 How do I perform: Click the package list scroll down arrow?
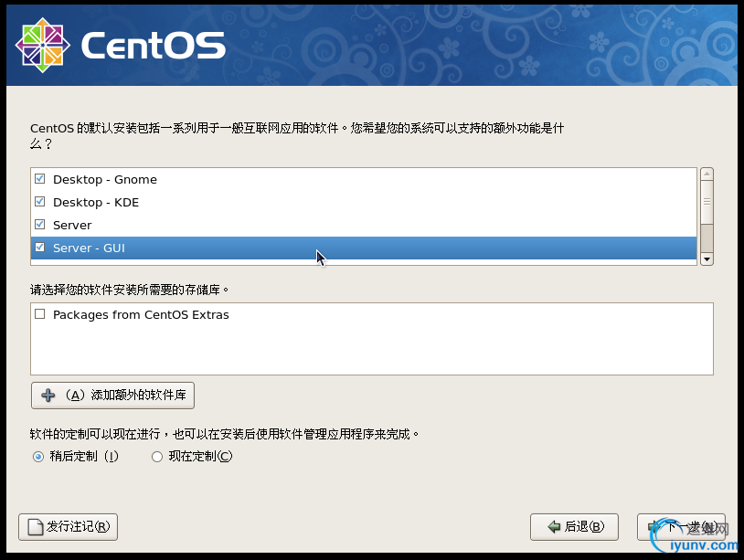(707, 259)
